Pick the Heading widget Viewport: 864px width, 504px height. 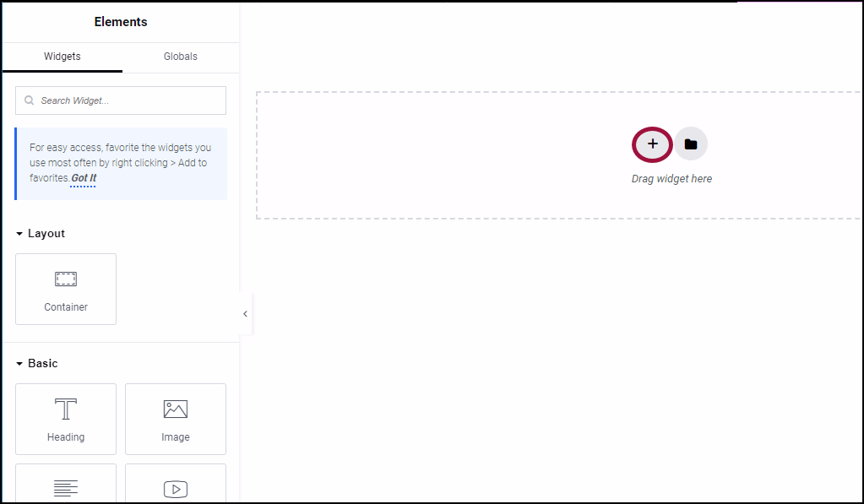66,419
